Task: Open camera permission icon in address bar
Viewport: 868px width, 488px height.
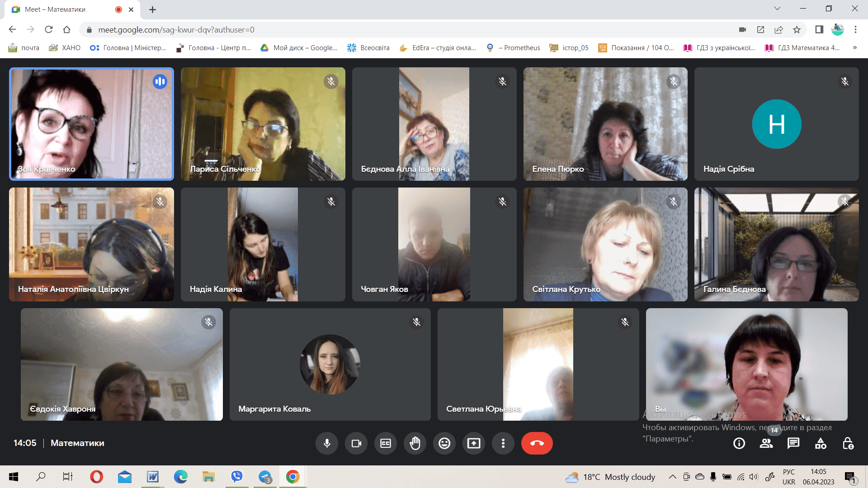Action: (742, 29)
